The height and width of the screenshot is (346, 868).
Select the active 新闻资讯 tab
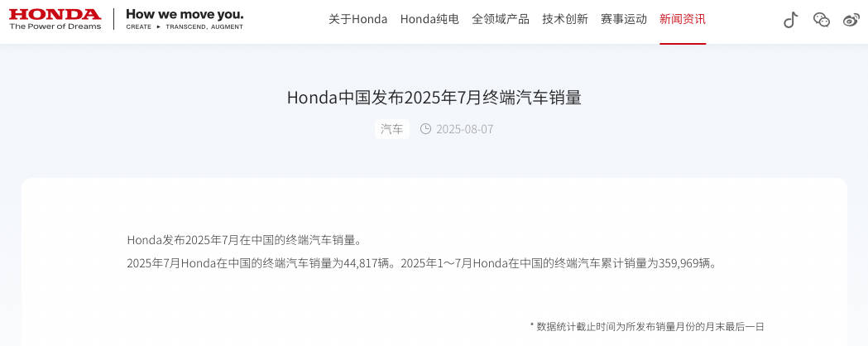(x=683, y=19)
